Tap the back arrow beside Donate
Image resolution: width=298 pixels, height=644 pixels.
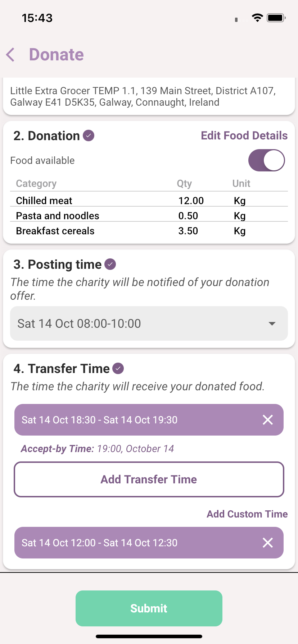[11, 55]
